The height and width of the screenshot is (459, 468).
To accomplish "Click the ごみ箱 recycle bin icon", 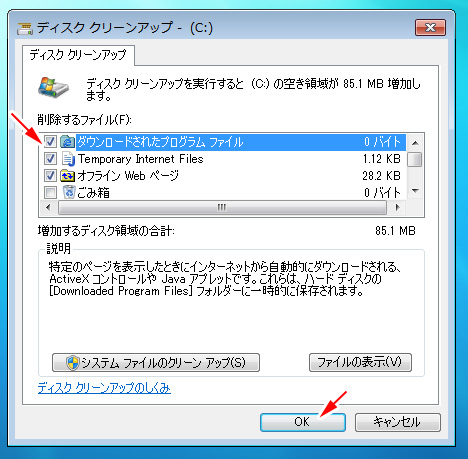I will pyautogui.click(x=69, y=192).
